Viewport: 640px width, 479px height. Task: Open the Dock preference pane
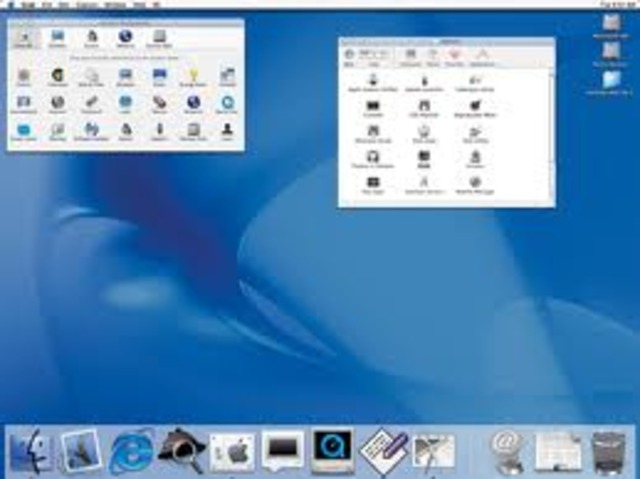click(159, 77)
